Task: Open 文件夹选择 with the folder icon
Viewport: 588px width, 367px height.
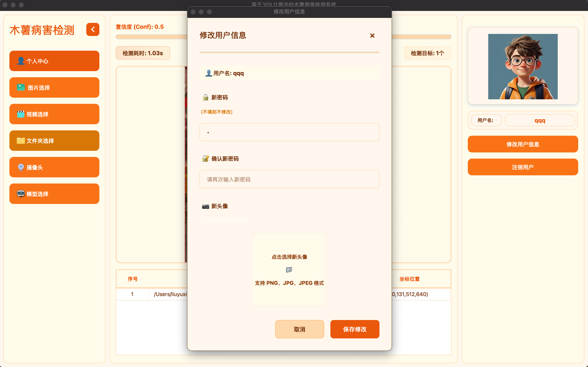Action: (21, 141)
